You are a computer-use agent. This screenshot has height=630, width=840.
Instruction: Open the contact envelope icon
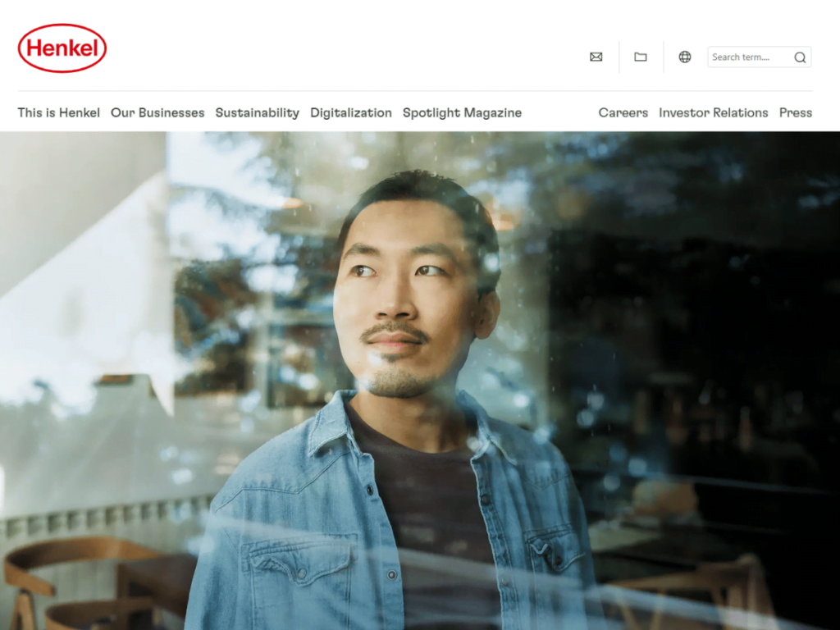[x=596, y=57]
